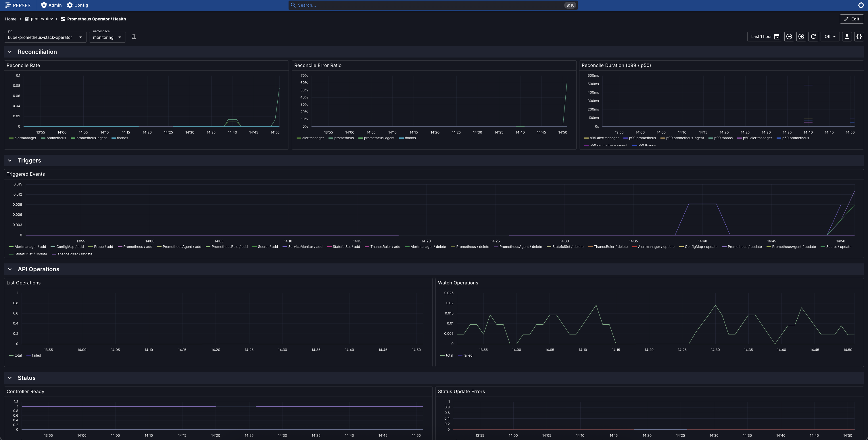This screenshot has height=440, width=868.
Task: Click the settings cog at top right
Action: pyautogui.click(x=861, y=5)
